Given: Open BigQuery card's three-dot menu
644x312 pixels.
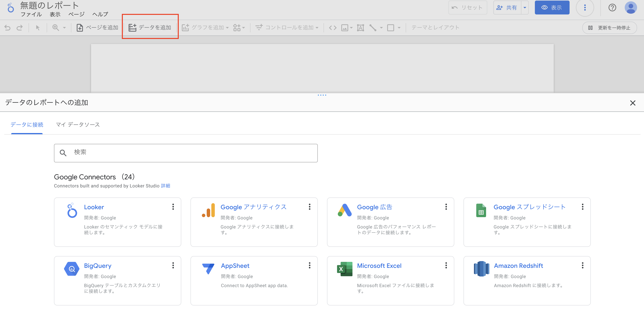Looking at the screenshot, I should (x=173, y=265).
